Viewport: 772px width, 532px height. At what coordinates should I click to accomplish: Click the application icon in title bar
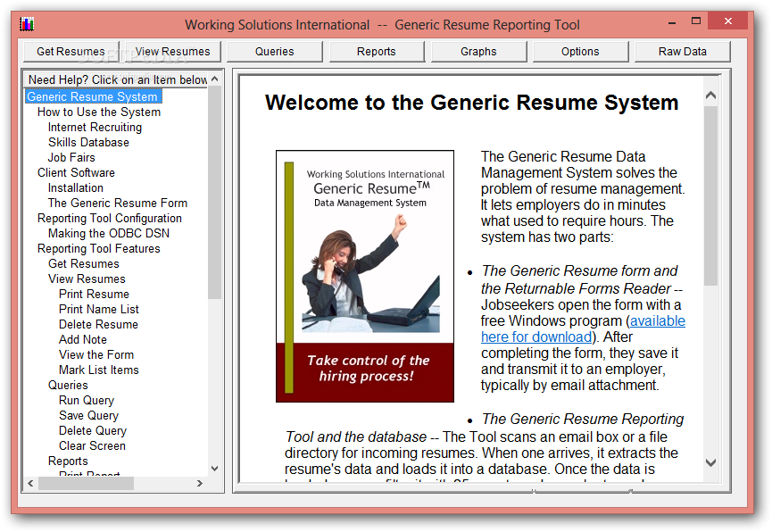click(27, 24)
